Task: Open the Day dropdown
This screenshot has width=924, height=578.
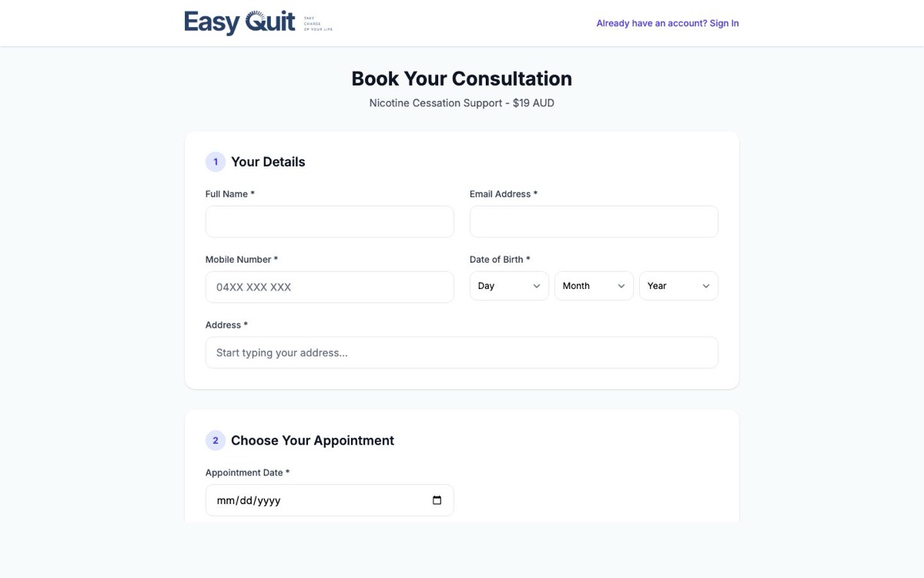Action: click(508, 286)
